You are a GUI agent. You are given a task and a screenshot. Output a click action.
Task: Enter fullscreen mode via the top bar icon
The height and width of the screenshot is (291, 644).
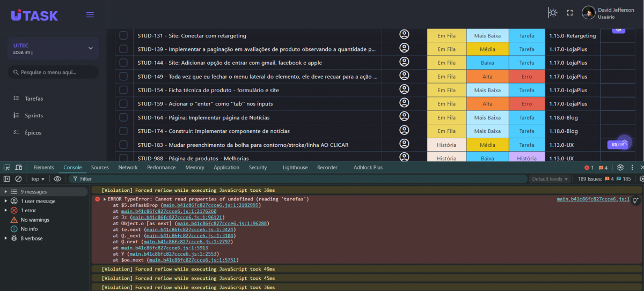pos(570,13)
